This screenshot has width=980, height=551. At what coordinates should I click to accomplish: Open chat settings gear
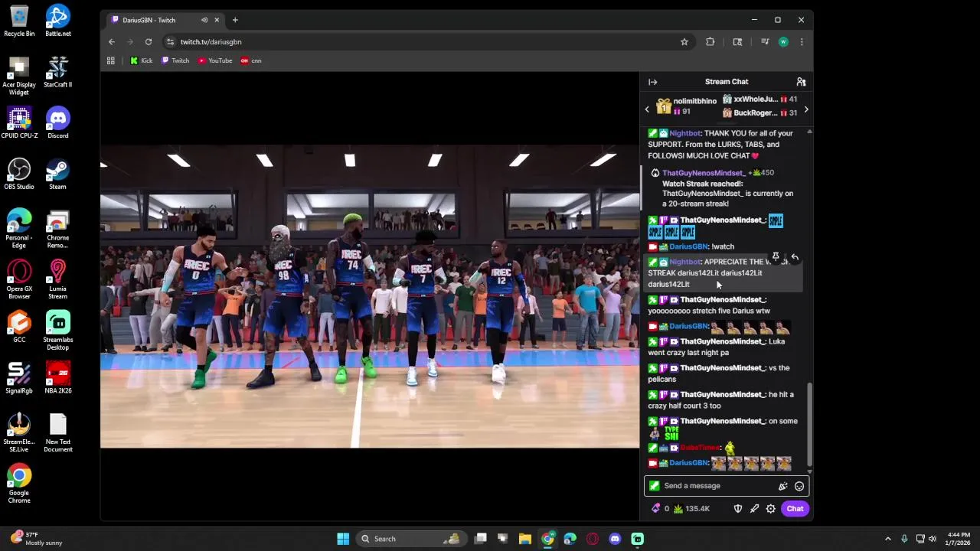tap(771, 509)
